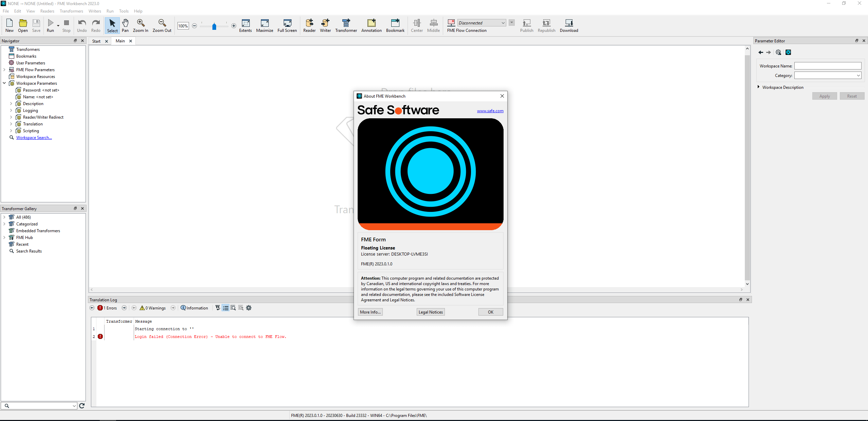The height and width of the screenshot is (421, 868).
Task: Click the Undo toolbar icon
Action: [82, 25]
